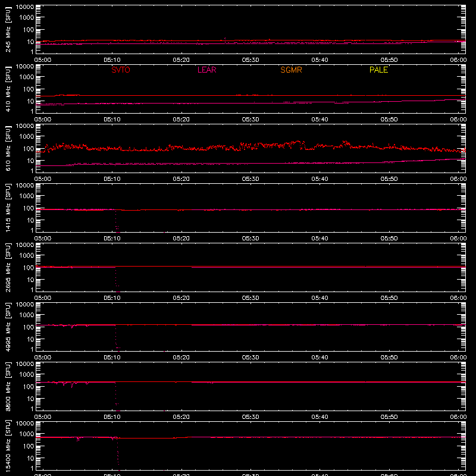Screen dimensions: 476x476
Task: Click the yellow PALE station label
Action: 378,70
